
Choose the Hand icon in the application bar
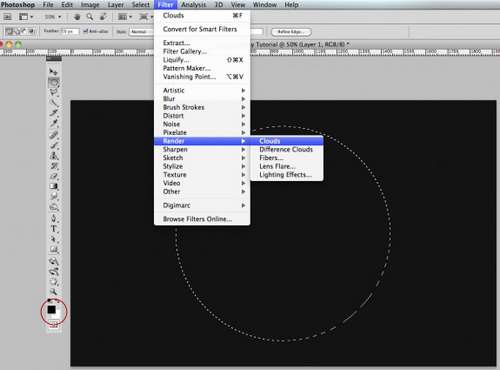pyautogui.click(x=77, y=17)
